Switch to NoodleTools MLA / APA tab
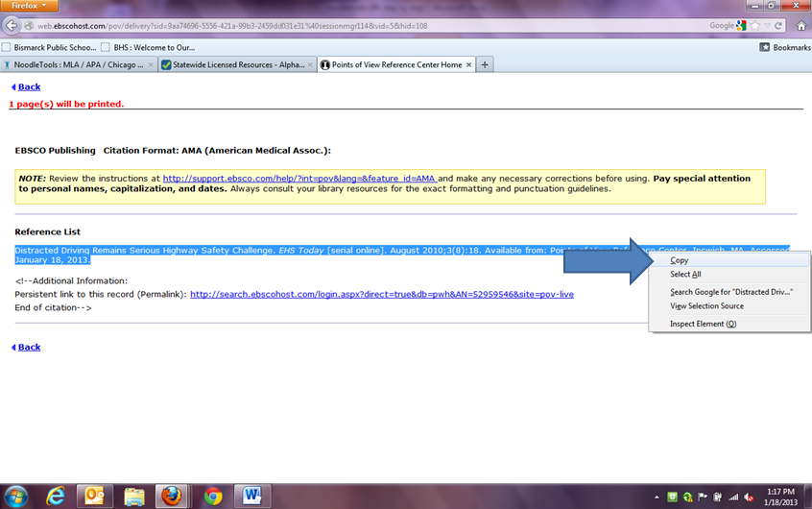This screenshot has width=812, height=509. [x=79, y=64]
